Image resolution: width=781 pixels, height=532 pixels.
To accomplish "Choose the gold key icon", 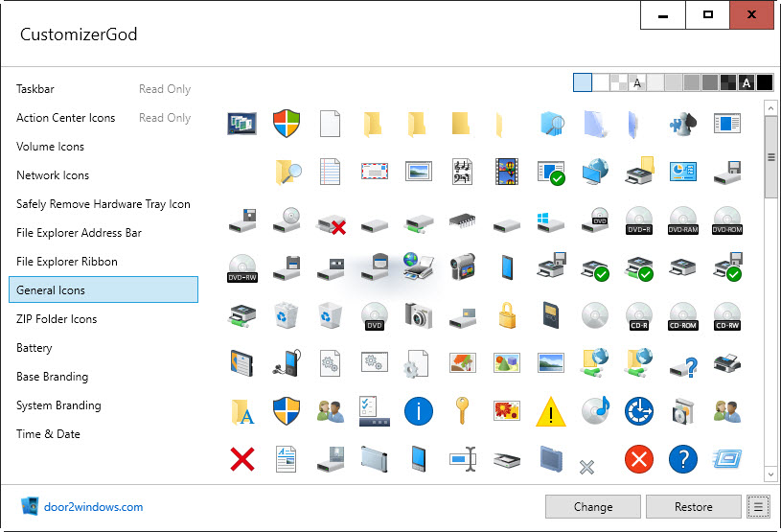I will (x=462, y=410).
